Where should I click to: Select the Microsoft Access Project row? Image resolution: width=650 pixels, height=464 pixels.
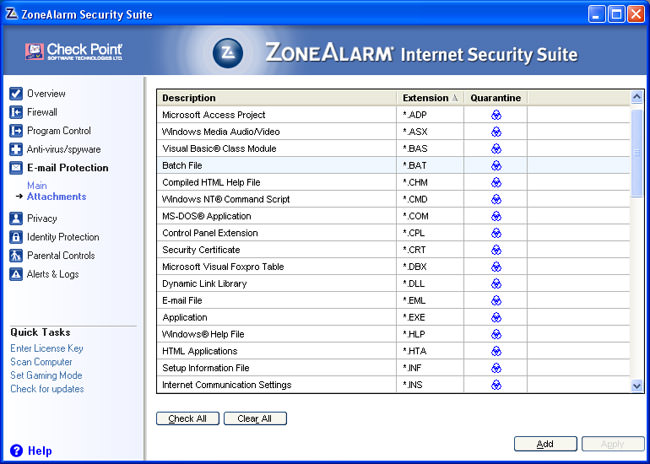[x=393, y=115]
